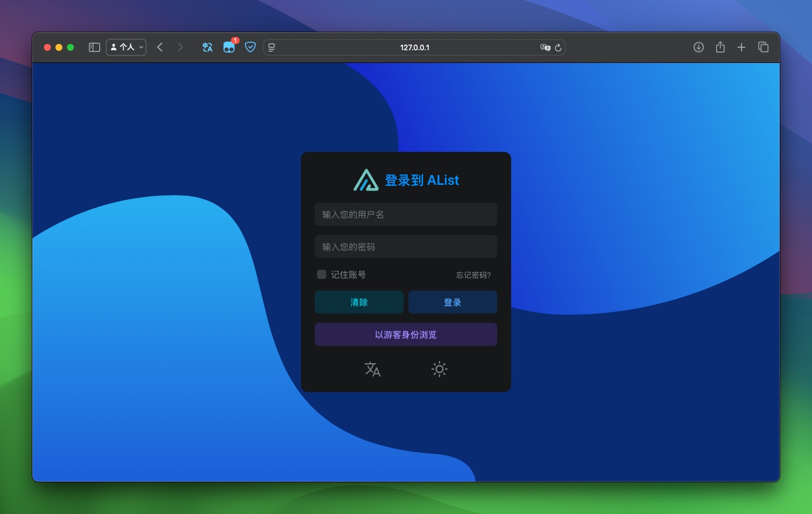This screenshot has width=812, height=514.
Task: Open the translation extension icon
Action: point(207,47)
